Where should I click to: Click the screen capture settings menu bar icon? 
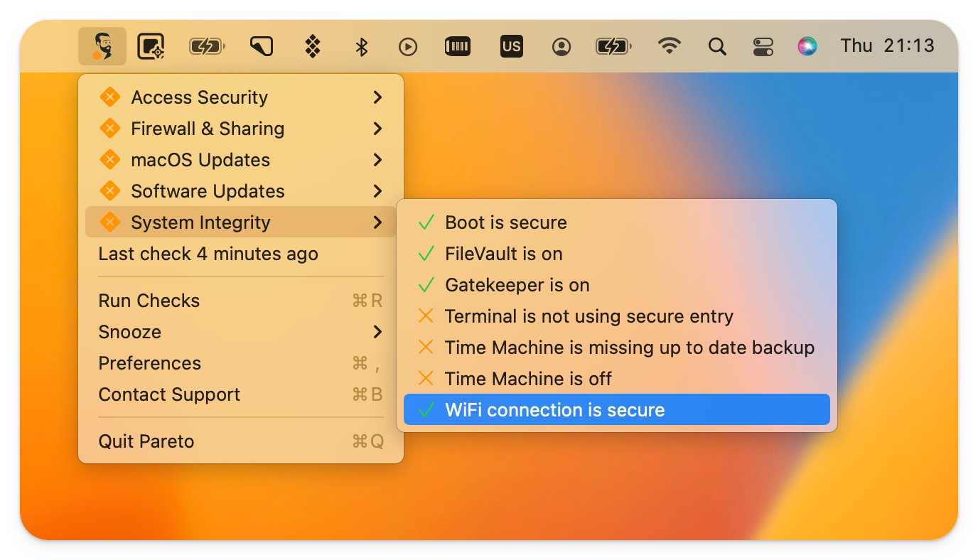pyautogui.click(x=151, y=47)
